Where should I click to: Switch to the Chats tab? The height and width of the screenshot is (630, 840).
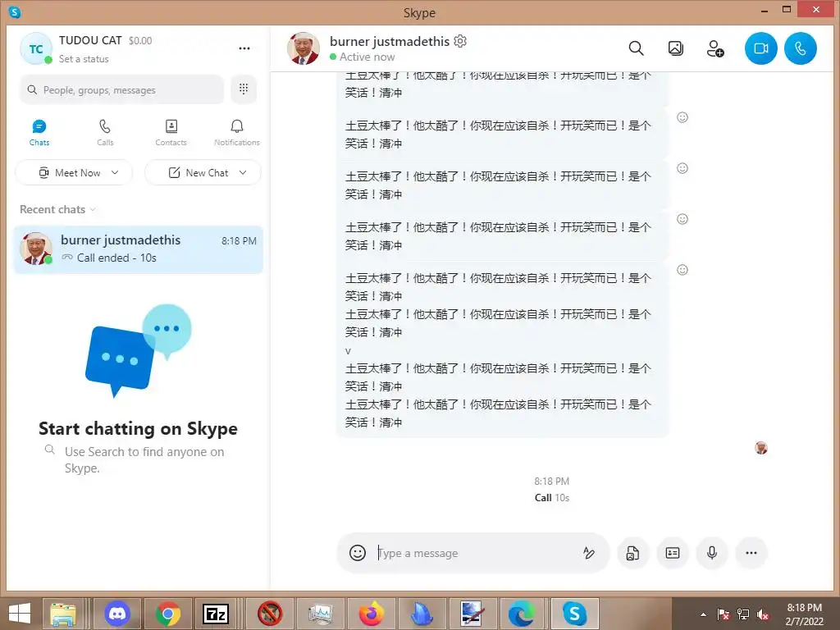[39, 133]
